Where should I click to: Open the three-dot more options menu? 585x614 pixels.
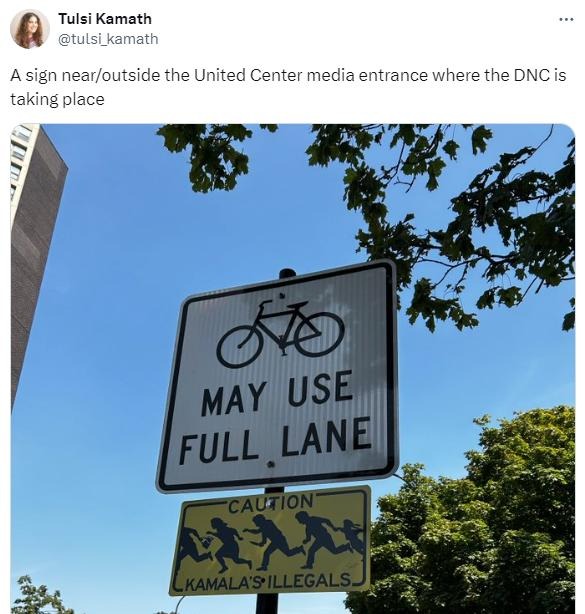coord(566,19)
